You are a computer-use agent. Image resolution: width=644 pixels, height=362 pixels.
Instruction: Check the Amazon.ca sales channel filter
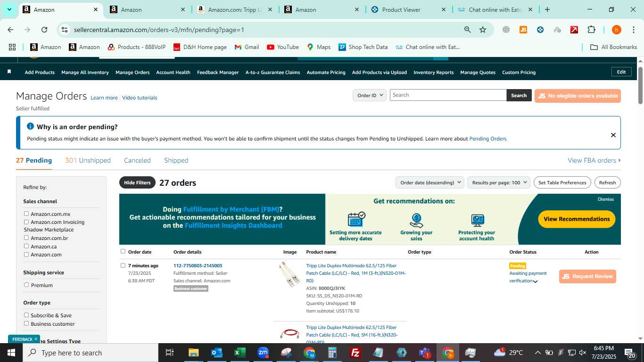click(x=26, y=246)
